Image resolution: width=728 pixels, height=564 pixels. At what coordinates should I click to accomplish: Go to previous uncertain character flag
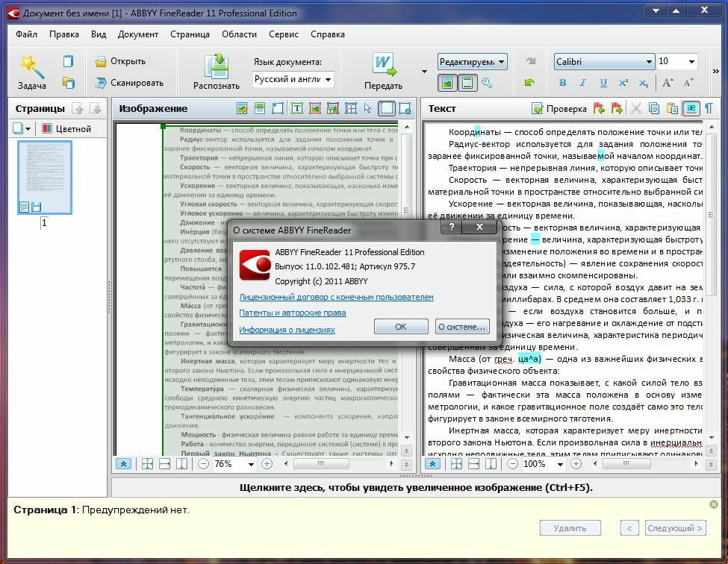point(600,108)
